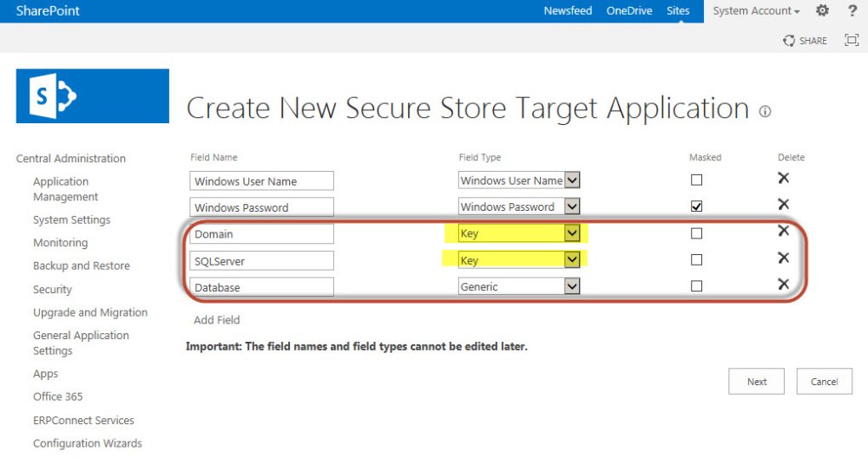Delete the Domain field row
This screenshot has width=868, height=465.
tap(783, 230)
